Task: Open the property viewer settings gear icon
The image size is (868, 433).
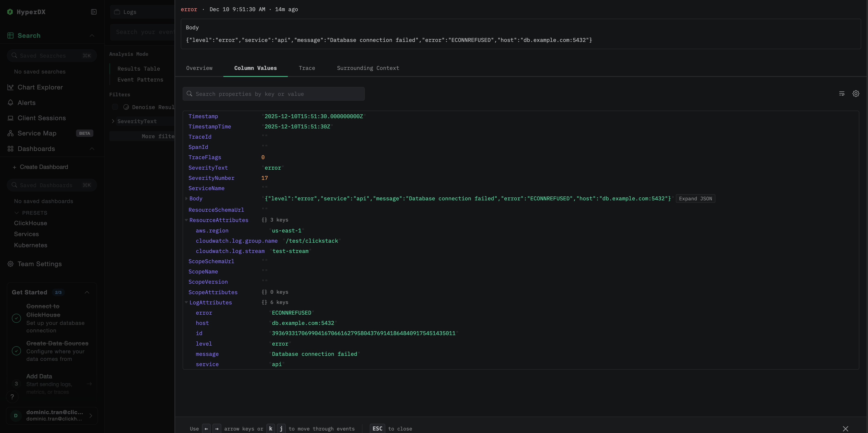Action: [855, 94]
